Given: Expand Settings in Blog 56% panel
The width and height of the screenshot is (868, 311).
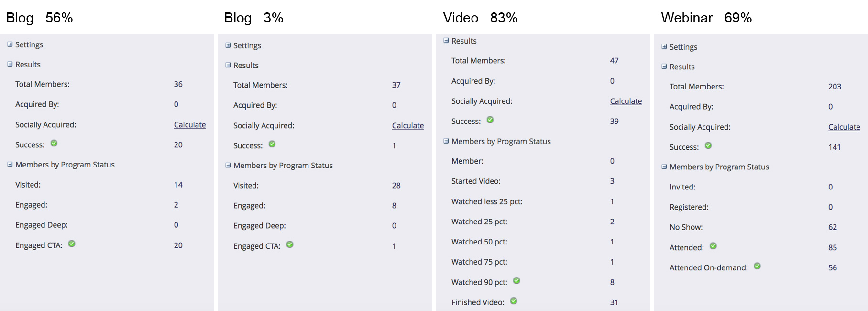Looking at the screenshot, I should (10, 44).
